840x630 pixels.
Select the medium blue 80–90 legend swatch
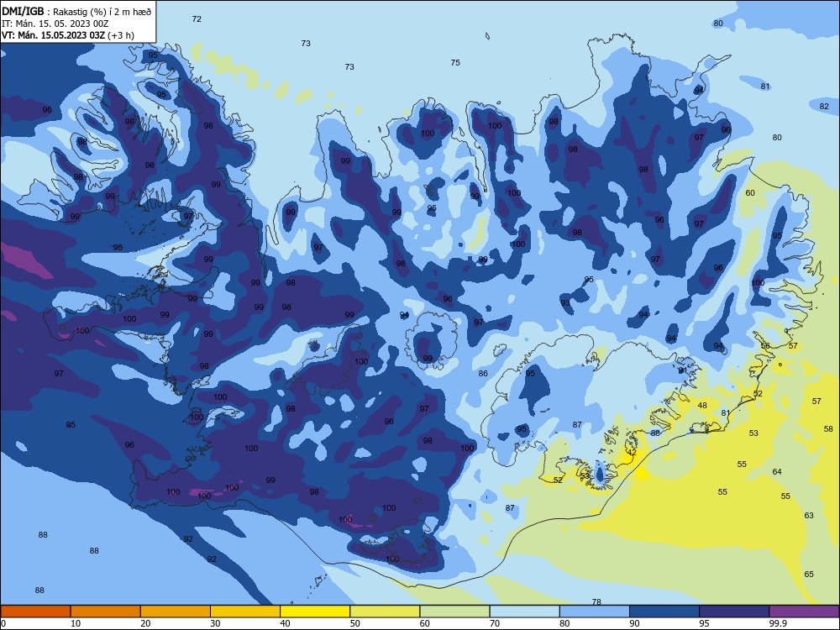tap(595, 612)
